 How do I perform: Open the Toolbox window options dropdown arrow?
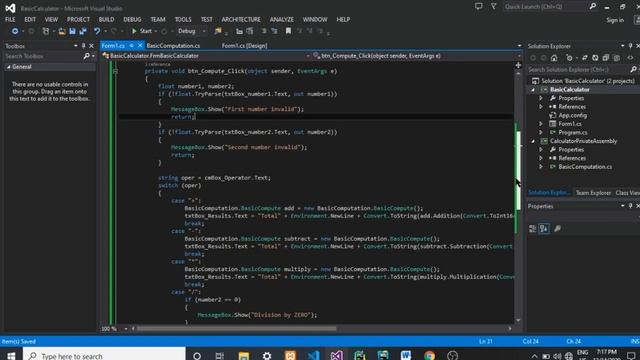coord(76,46)
